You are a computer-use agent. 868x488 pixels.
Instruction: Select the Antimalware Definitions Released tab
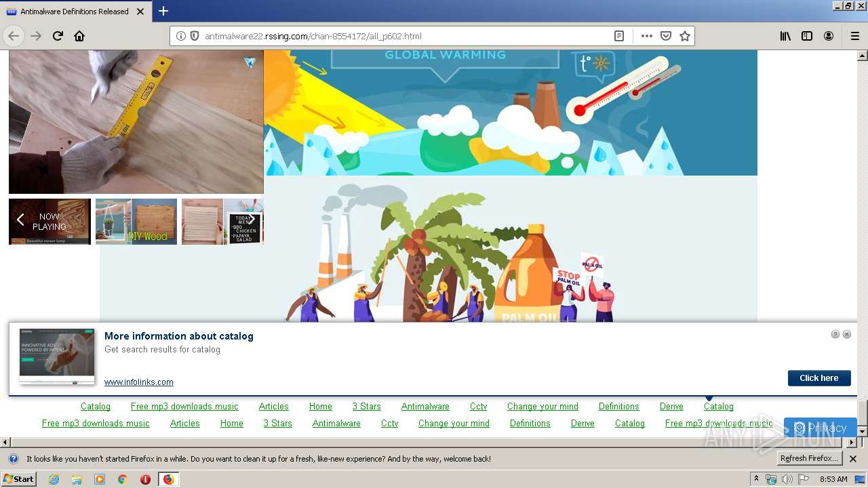click(x=75, y=12)
